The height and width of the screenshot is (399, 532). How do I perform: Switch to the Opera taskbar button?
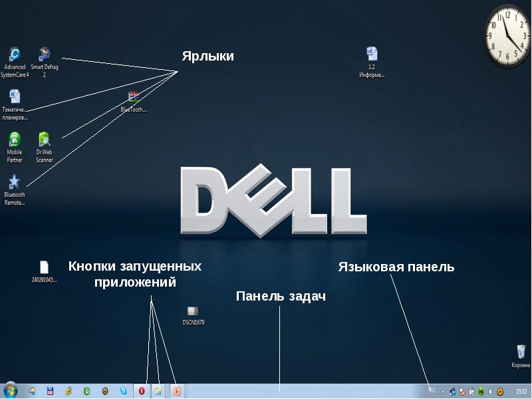142,391
